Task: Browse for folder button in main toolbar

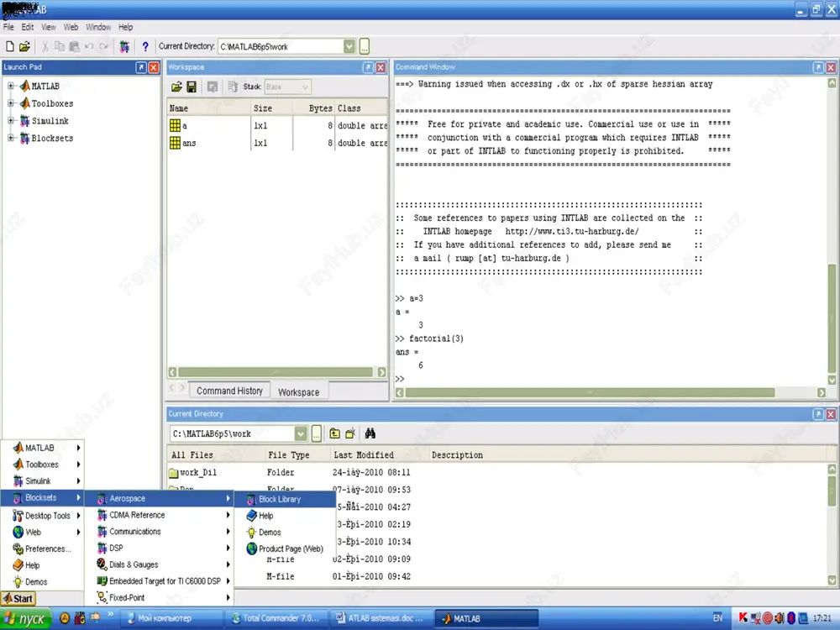Action: [365, 46]
